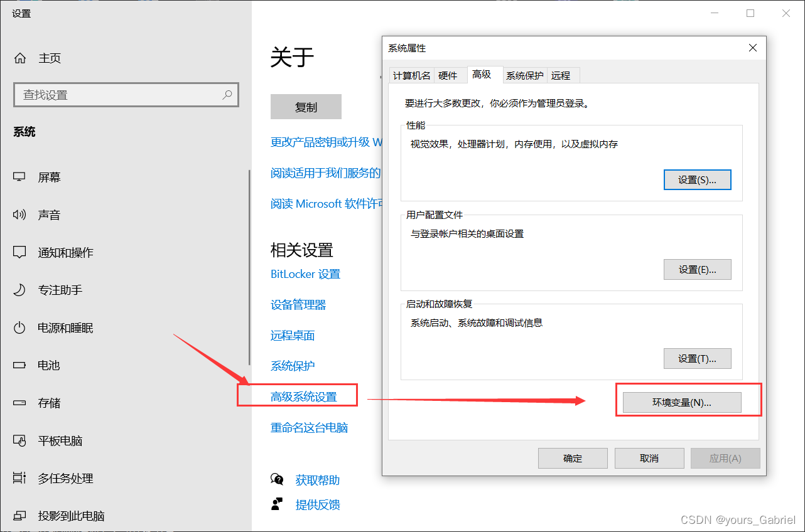Viewport: 805px width, 532px height.
Task: Open Display settings via monitor icon
Action: pos(19,177)
